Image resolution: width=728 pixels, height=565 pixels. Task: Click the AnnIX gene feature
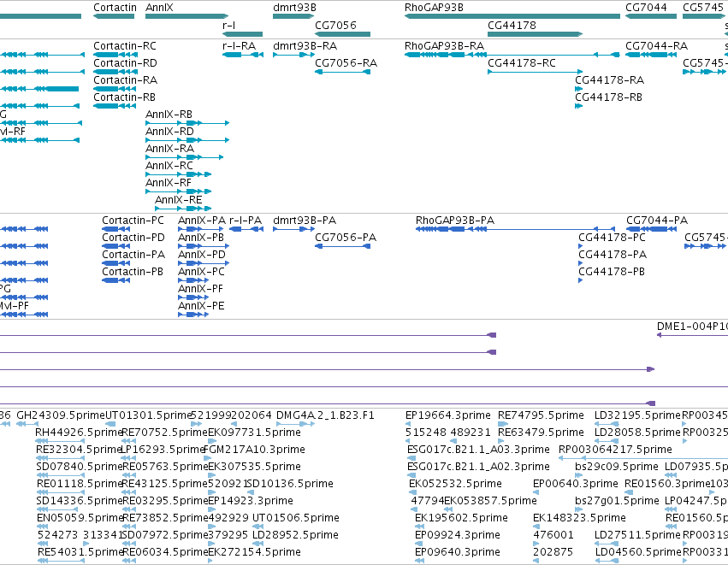point(187,16)
